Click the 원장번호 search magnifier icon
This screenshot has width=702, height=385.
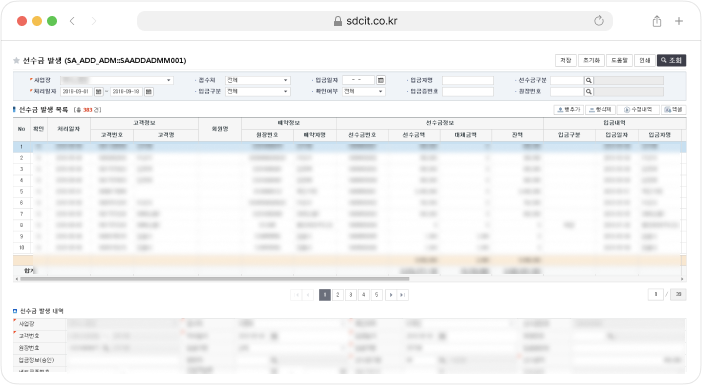(589, 91)
